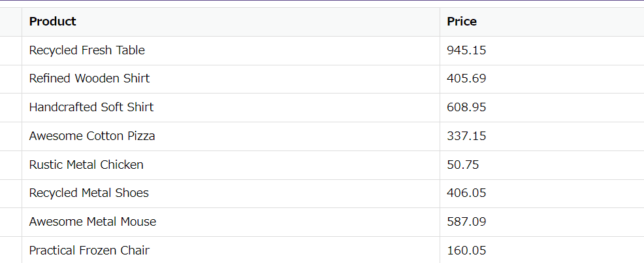
Task: Click the 608.95 price cell
Action: pos(466,107)
